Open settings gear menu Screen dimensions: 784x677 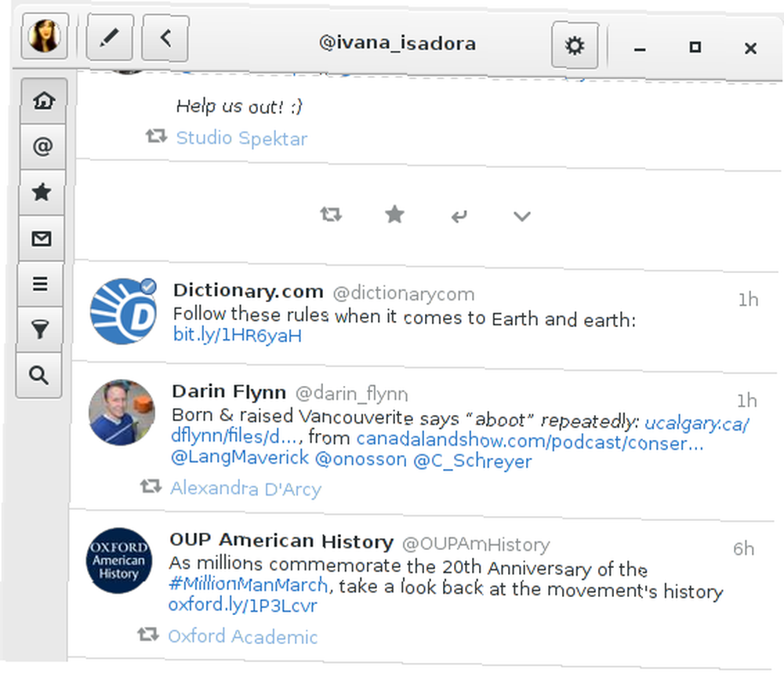[x=575, y=45]
